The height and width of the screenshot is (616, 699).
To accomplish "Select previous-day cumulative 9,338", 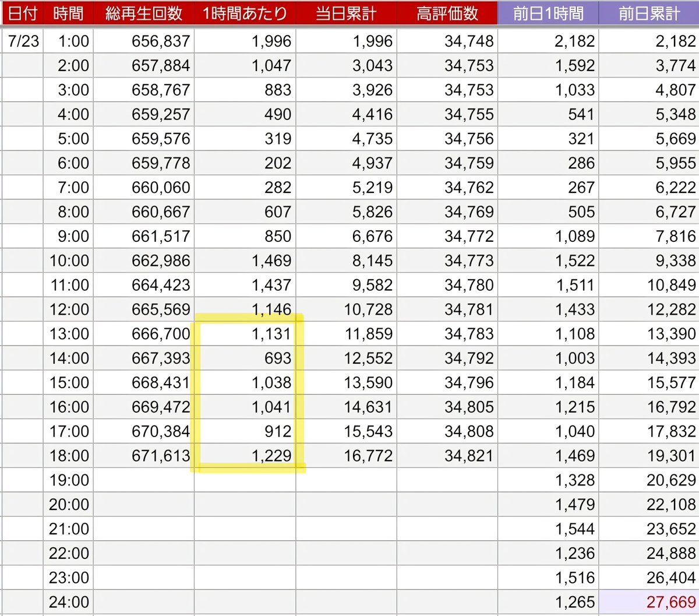I will tap(649, 261).
